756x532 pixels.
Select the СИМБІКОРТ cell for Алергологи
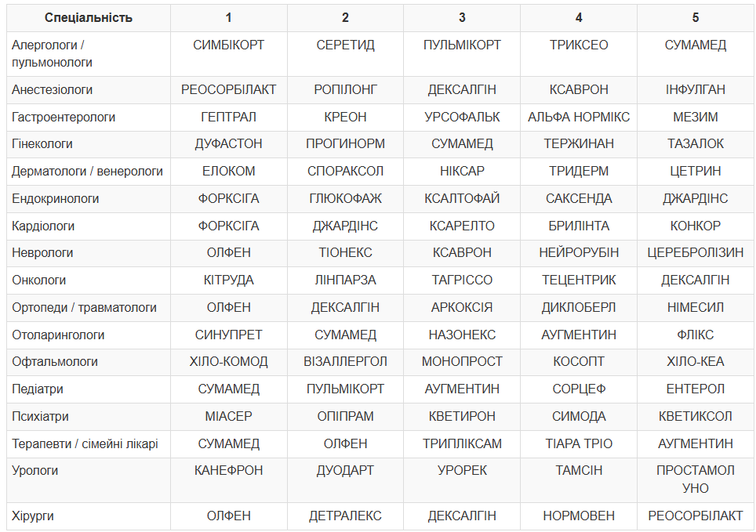coord(228,53)
